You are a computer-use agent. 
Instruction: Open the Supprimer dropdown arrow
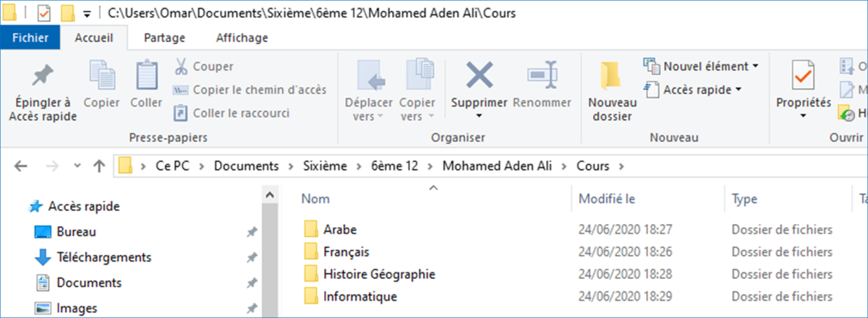pyautogui.click(x=479, y=116)
